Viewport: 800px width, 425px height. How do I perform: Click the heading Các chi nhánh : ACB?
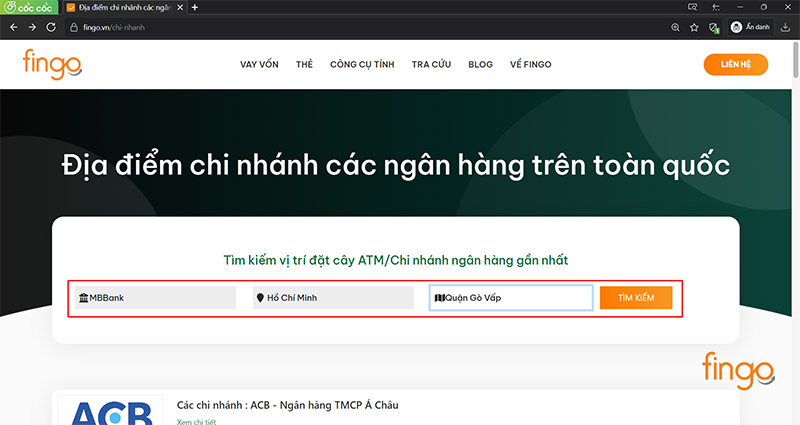point(287,405)
